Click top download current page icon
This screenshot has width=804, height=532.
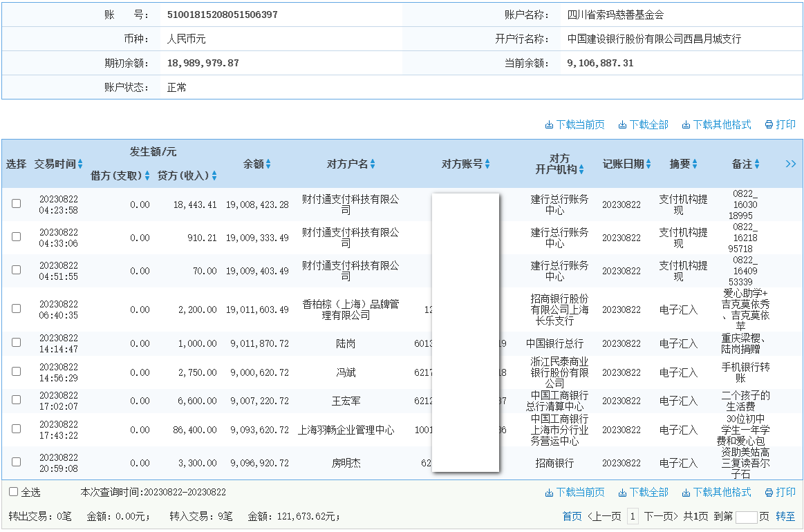click(x=549, y=125)
